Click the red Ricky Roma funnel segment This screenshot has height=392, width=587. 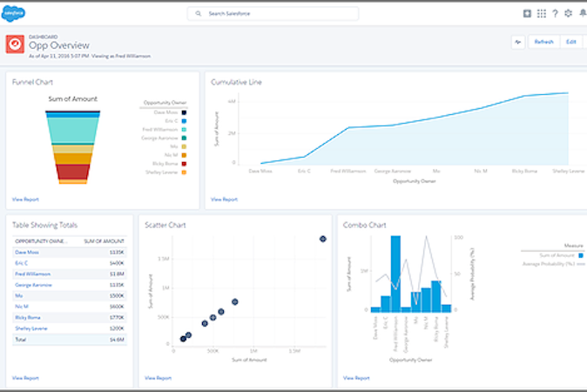click(x=72, y=172)
